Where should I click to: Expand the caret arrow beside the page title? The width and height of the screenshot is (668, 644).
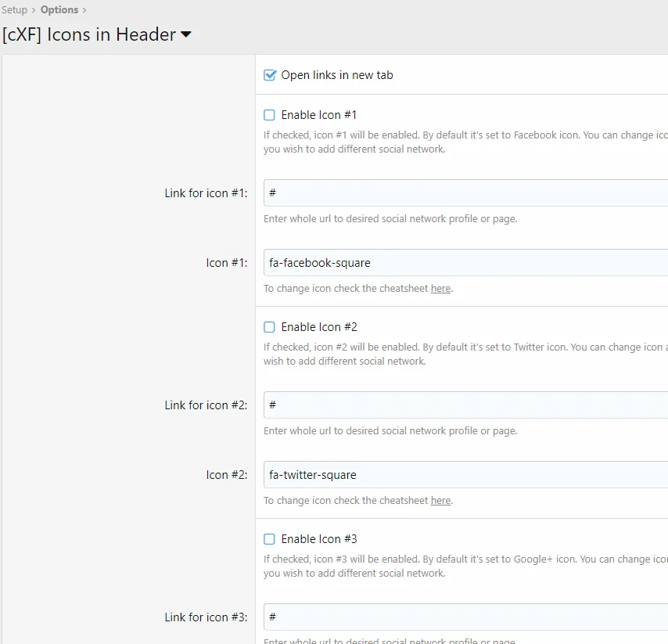(x=186, y=34)
